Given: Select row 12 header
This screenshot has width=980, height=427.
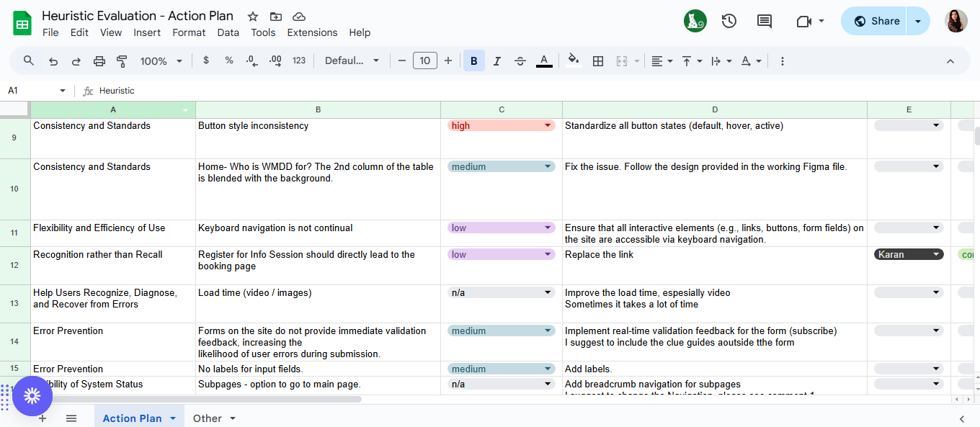Looking at the screenshot, I should coord(14,266).
